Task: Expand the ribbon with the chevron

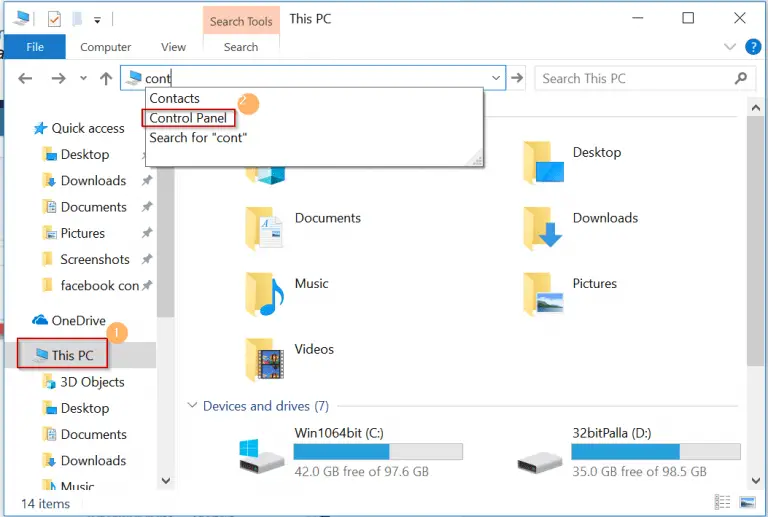Action: coord(730,47)
